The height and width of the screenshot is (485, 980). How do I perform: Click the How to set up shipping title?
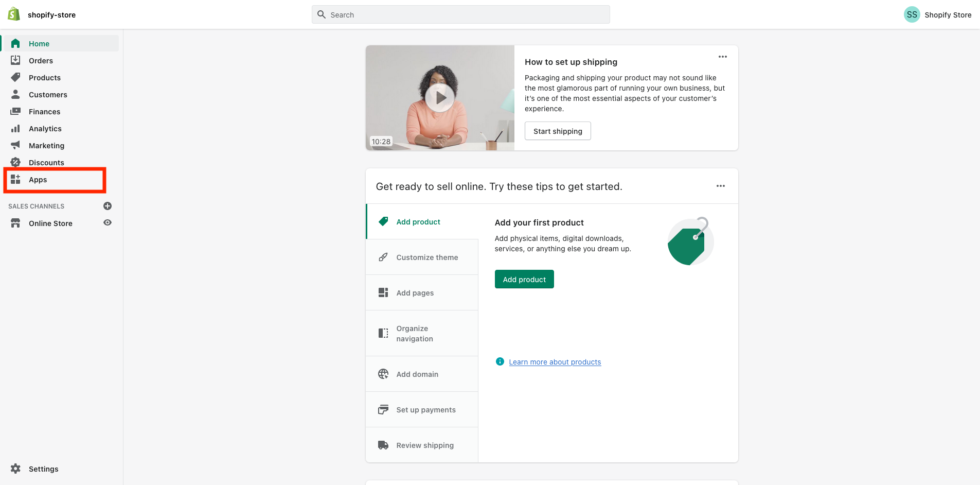click(x=571, y=62)
